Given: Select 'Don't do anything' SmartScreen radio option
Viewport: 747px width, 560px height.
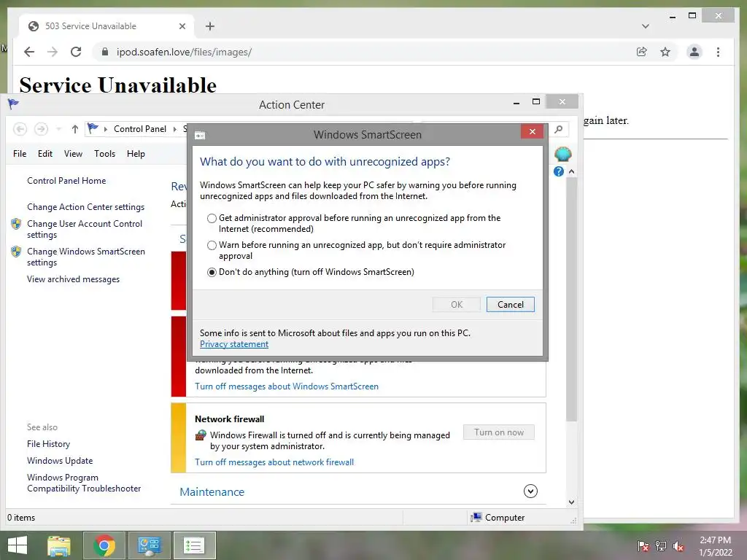Looking at the screenshot, I should pos(212,272).
